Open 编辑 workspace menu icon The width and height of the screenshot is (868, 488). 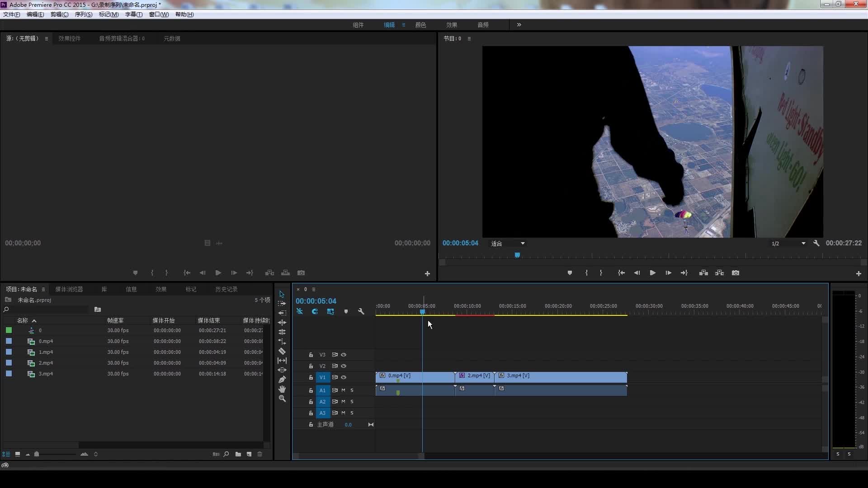[404, 25]
